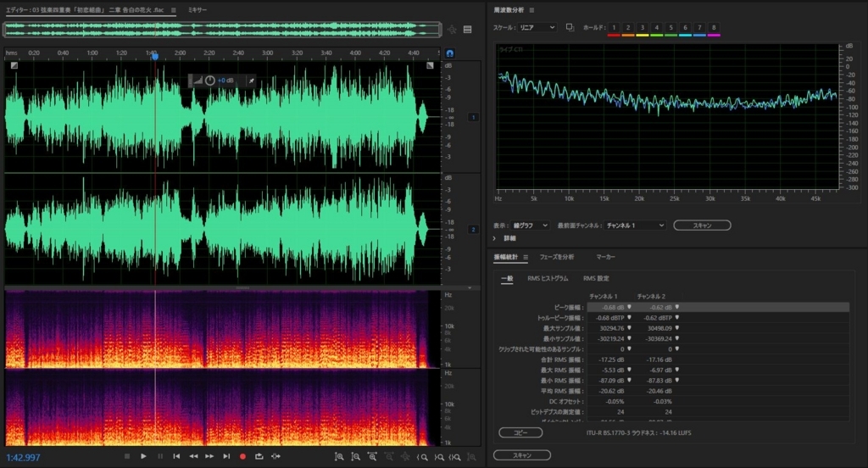Screen dimensions: 868x468
Task: Zoom out amplitude icon
Action: [355, 457]
